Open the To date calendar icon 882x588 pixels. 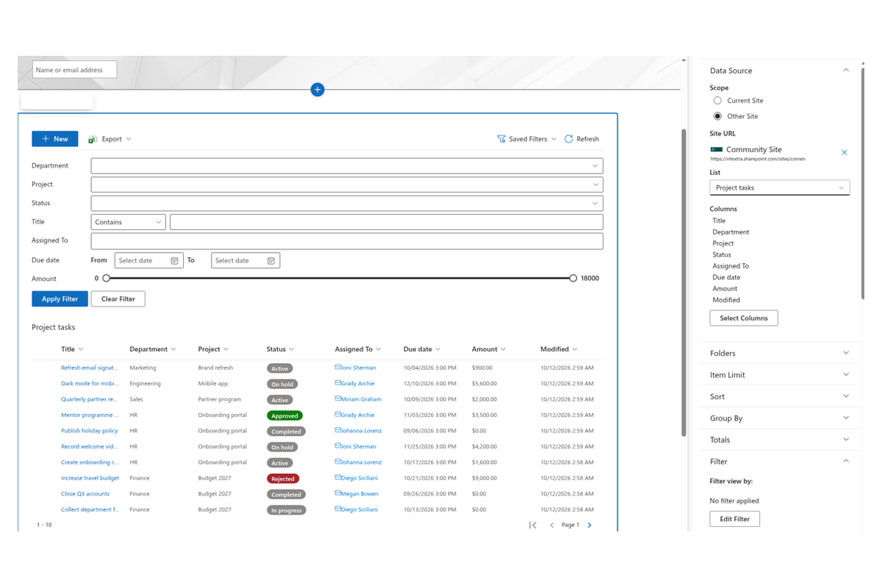coord(271,261)
